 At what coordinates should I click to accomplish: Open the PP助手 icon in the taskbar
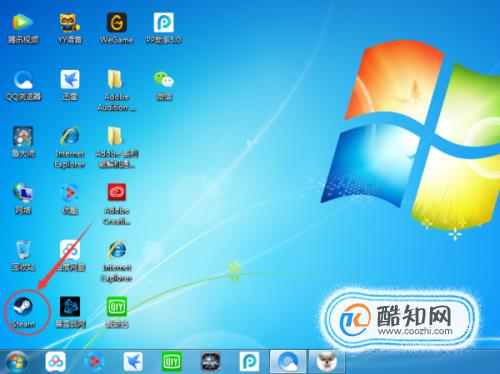click(x=249, y=362)
